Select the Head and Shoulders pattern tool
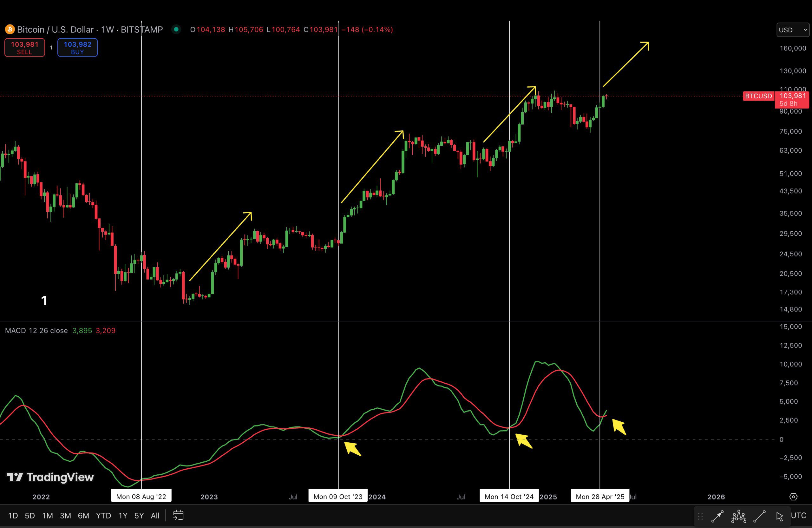This screenshot has width=812, height=528. pos(738,516)
